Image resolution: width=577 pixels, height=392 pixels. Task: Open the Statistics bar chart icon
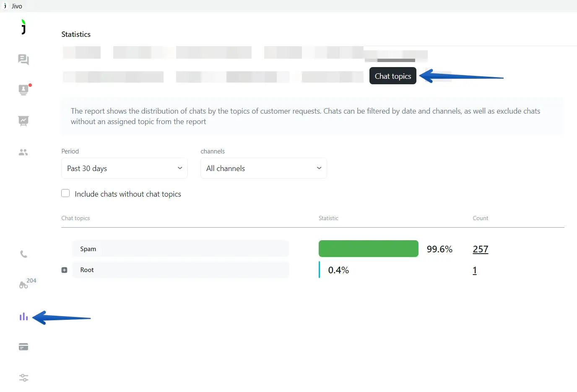tap(23, 317)
